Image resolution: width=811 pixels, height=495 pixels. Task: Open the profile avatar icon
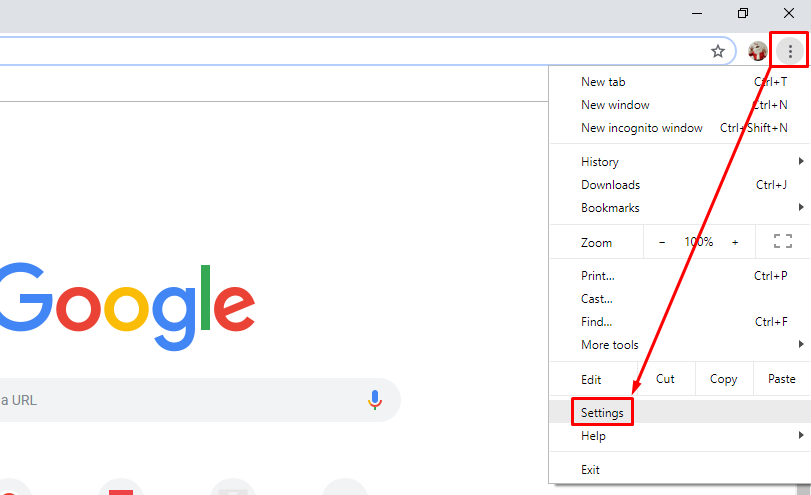(758, 51)
